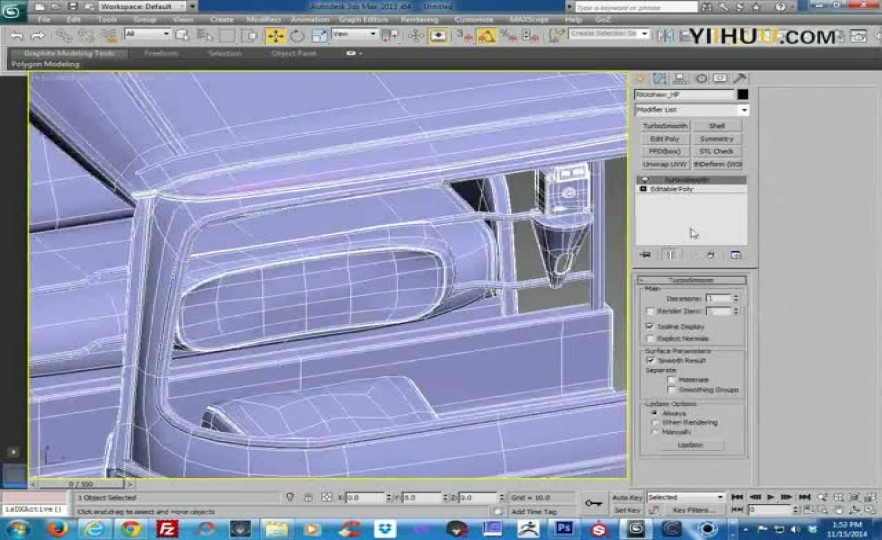This screenshot has height=540, width=882.
Task: Open the reference coordinate View dropdown
Action: pyautogui.click(x=354, y=34)
